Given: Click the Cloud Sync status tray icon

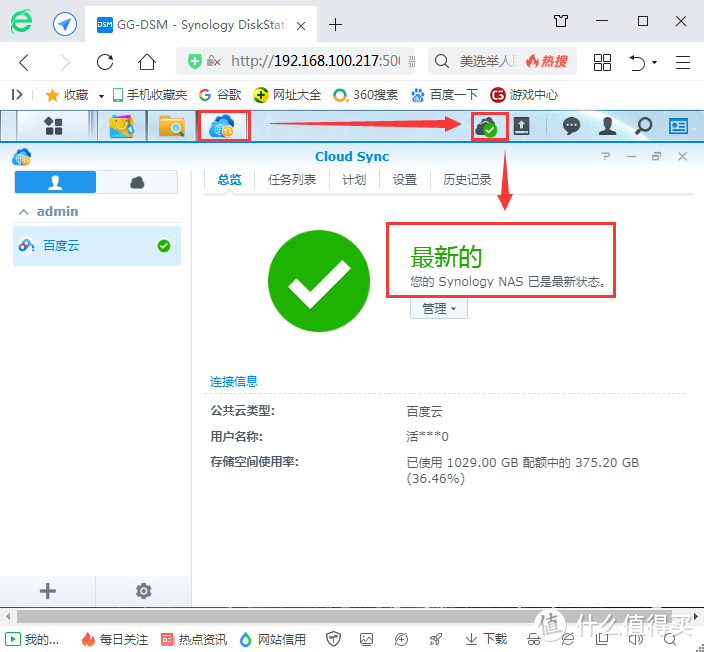Looking at the screenshot, I should 488,127.
